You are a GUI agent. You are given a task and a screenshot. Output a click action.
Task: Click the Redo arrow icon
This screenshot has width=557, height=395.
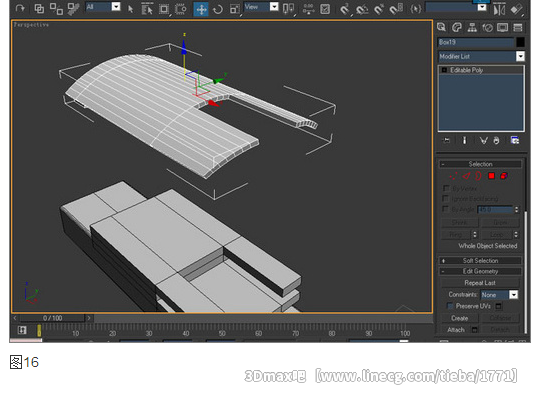tap(20, 8)
